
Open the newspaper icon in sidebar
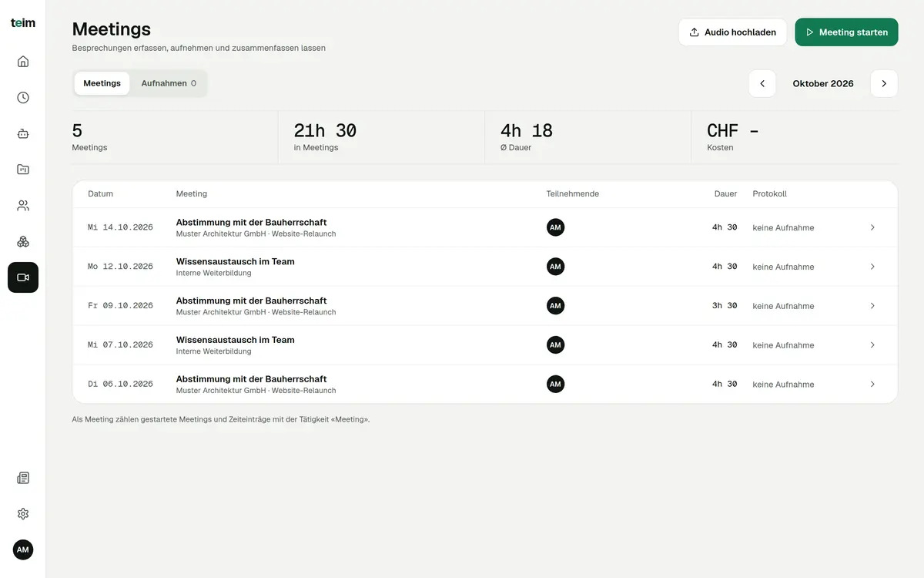pos(23,478)
